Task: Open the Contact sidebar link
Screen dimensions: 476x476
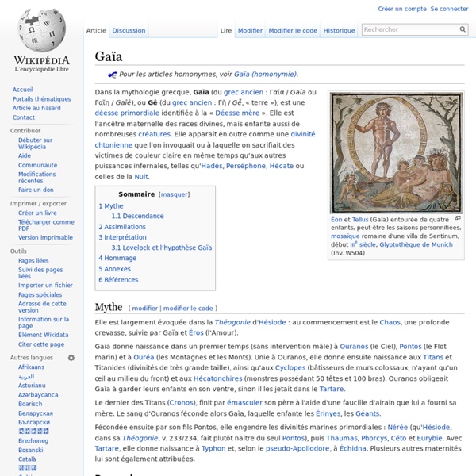Action: [x=23, y=117]
